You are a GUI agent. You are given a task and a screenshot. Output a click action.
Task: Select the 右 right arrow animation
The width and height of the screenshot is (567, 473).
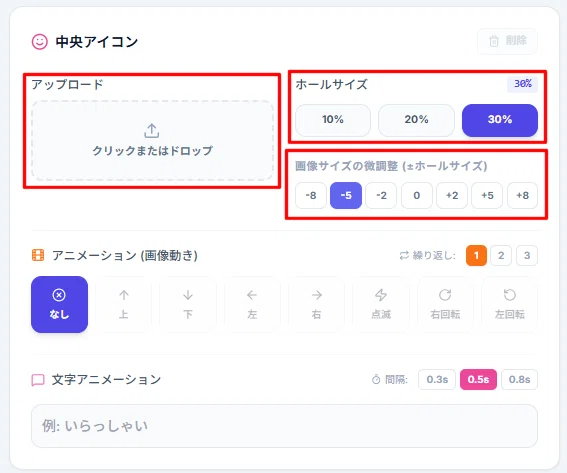coord(316,304)
